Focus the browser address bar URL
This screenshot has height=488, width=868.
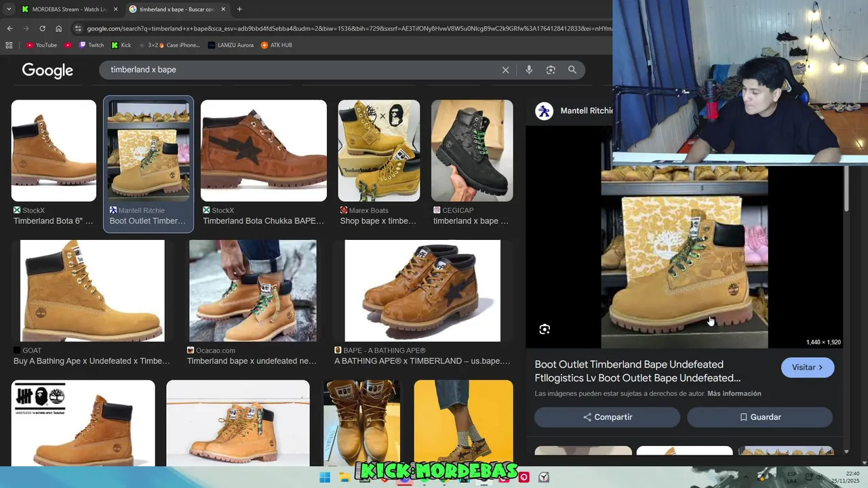pos(349,28)
